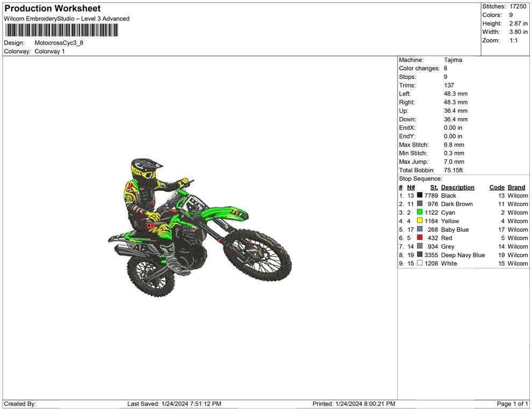The height and width of the screenshot is (409, 532).
Task: Select the Yellow thread color chip
Action: [420, 221]
